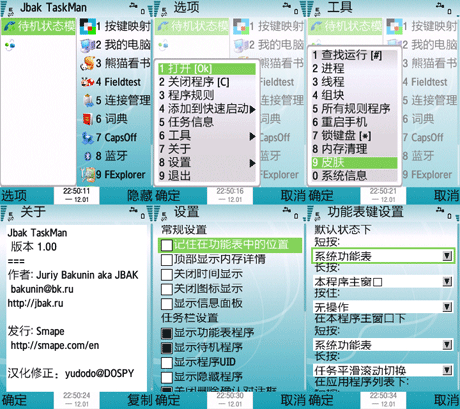Select 蓝牙 Bluetooth icon in Jbak TaskMan screen
This screenshot has width=460, height=409.
pyautogui.click(x=88, y=156)
